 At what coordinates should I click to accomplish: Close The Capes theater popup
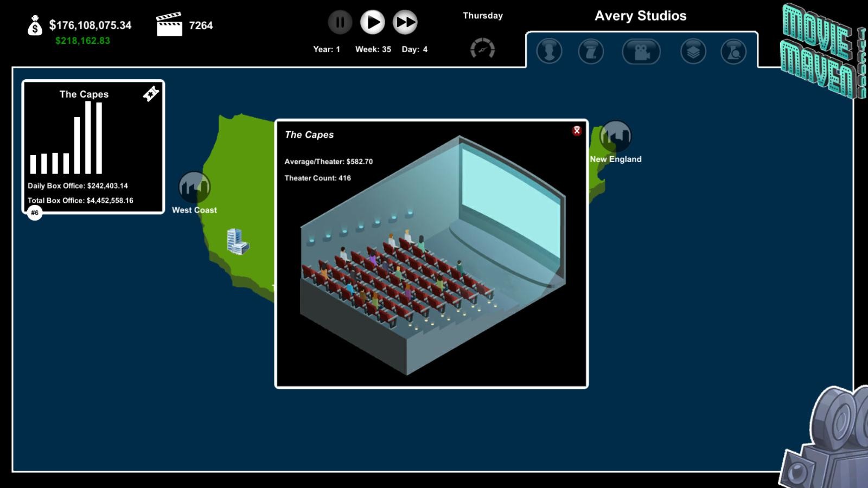[577, 131]
